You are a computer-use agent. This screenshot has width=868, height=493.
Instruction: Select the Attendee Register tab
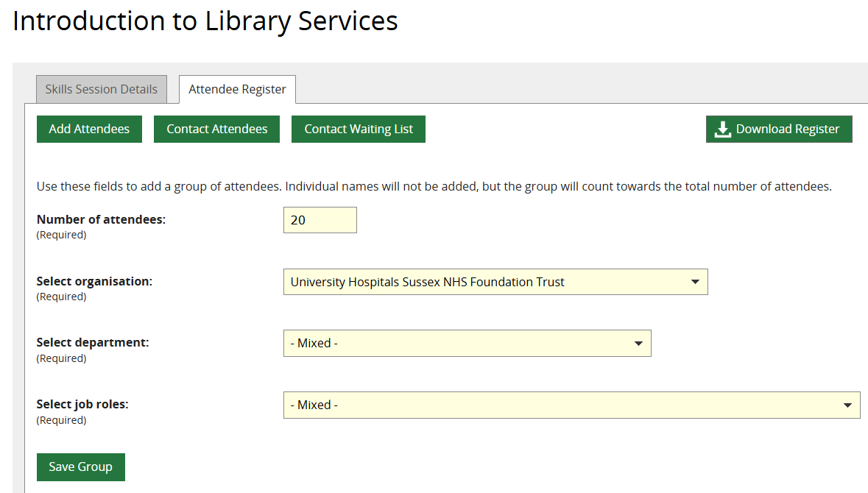[237, 89]
